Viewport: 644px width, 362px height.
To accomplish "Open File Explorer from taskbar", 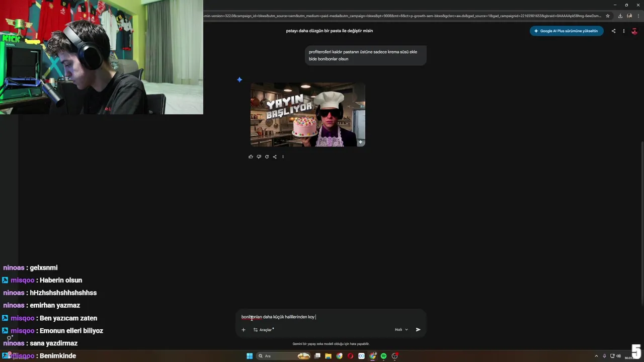I will 328,356.
